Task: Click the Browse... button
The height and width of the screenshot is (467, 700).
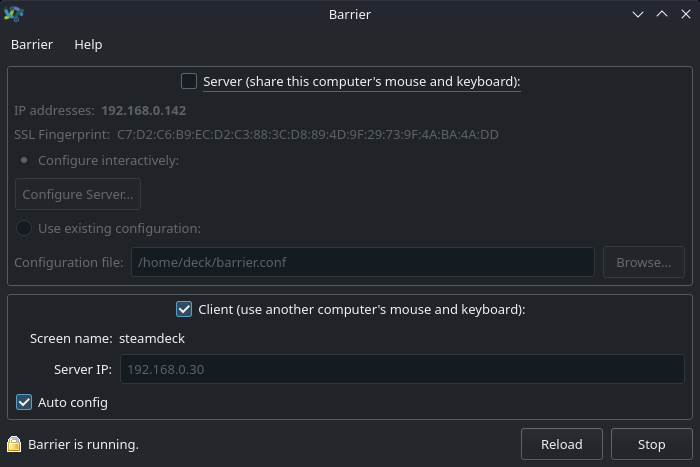Action: click(x=643, y=262)
